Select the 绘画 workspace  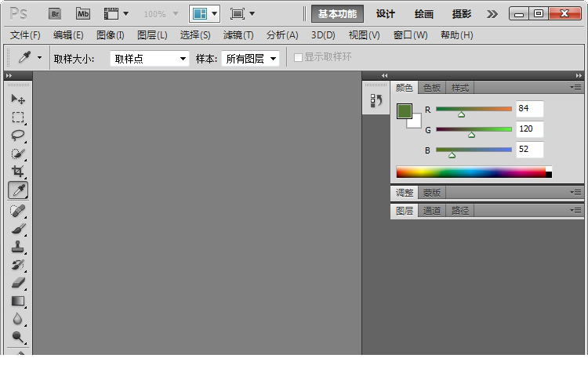[423, 14]
